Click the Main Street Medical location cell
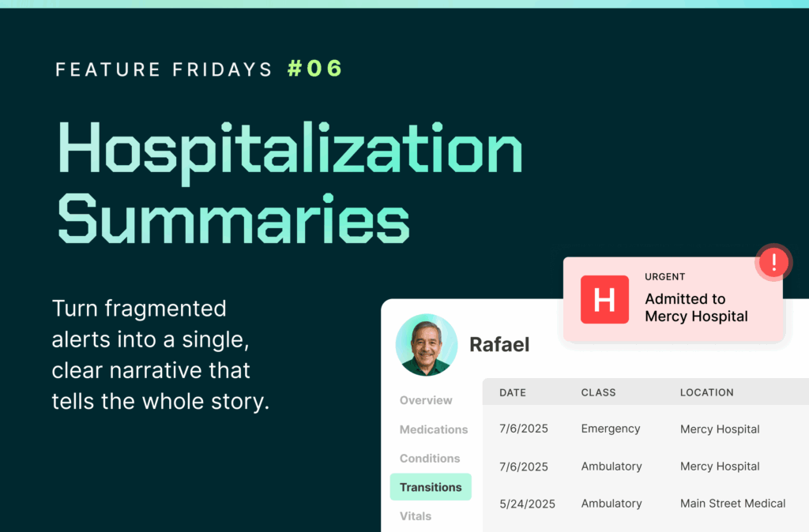Screen dimensions: 809x532 (x=732, y=504)
